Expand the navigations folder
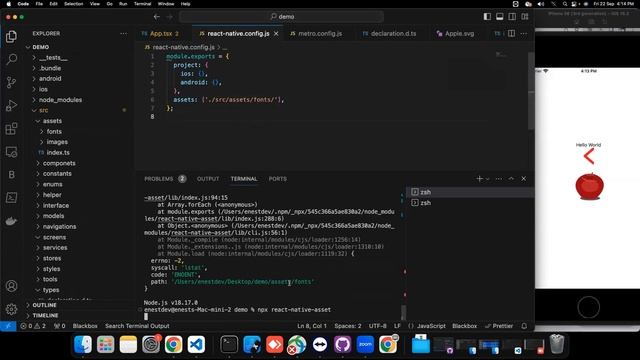 pyautogui.click(x=59, y=227)
